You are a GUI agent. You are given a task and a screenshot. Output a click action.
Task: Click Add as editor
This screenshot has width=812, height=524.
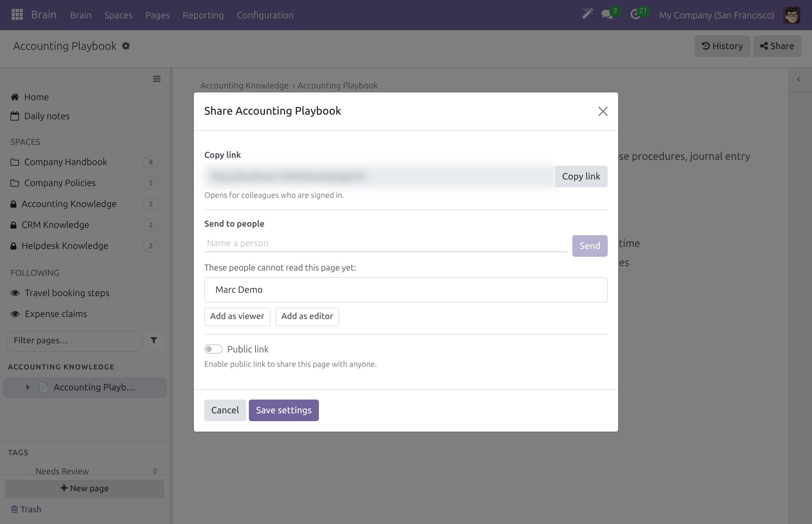(x=307, y=317)
